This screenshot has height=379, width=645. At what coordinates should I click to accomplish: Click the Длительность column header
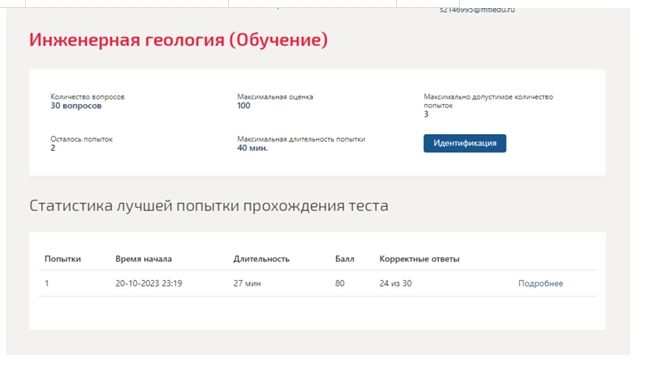(262, 259)
